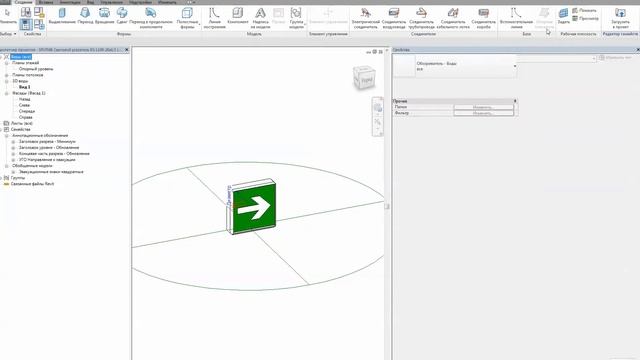Open the Изменить ribbon tab
The height and width of the screenshot is (360, 640).
[x=167, y=2]
